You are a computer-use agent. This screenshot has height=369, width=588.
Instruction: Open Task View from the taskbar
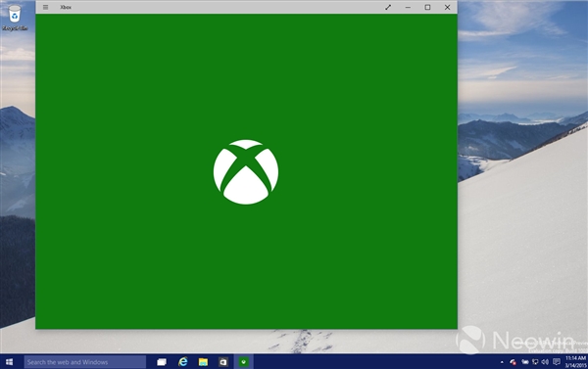[162, 362]
